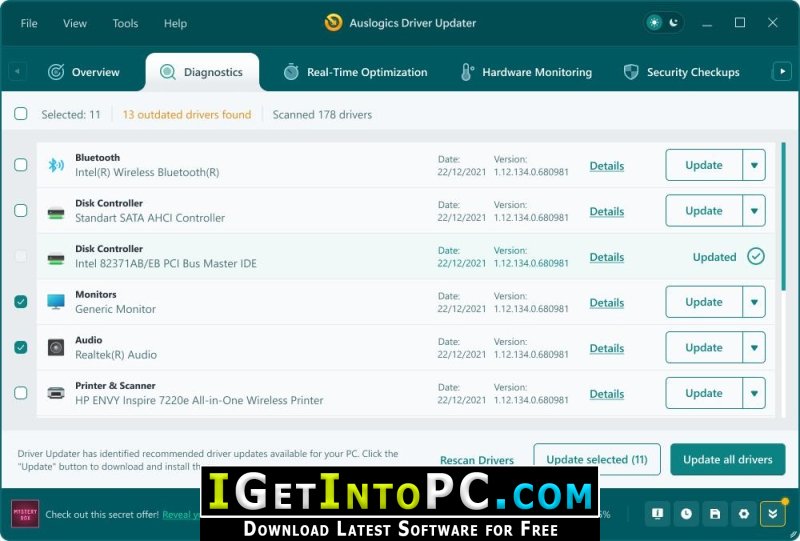Open Details for SATA AHCI Controller
Viewport: 800px width, 541px height.
coord(607,211)
